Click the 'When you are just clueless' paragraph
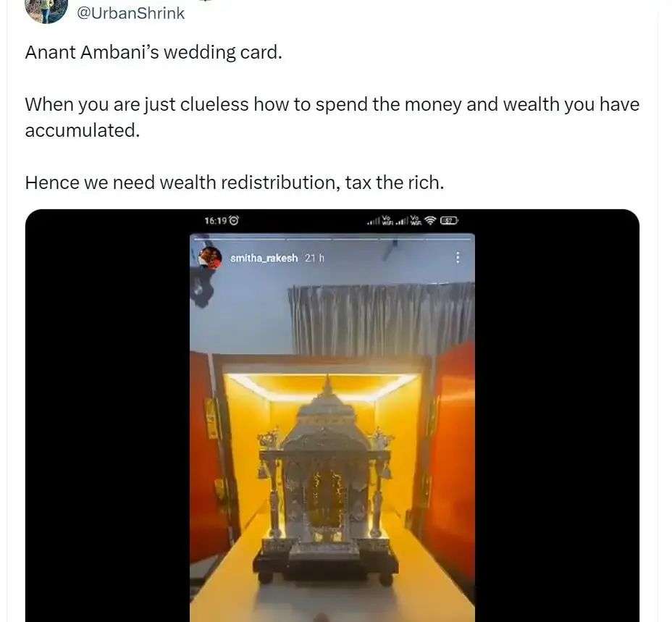 click(332, 117)
